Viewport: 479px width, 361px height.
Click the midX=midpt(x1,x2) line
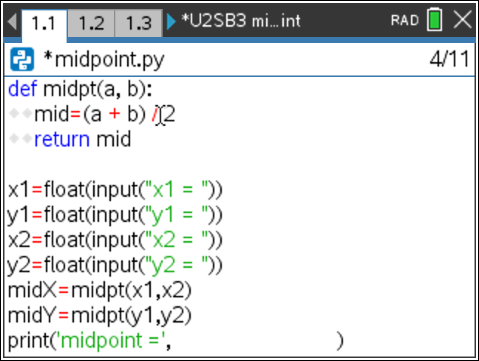(99, 290)
